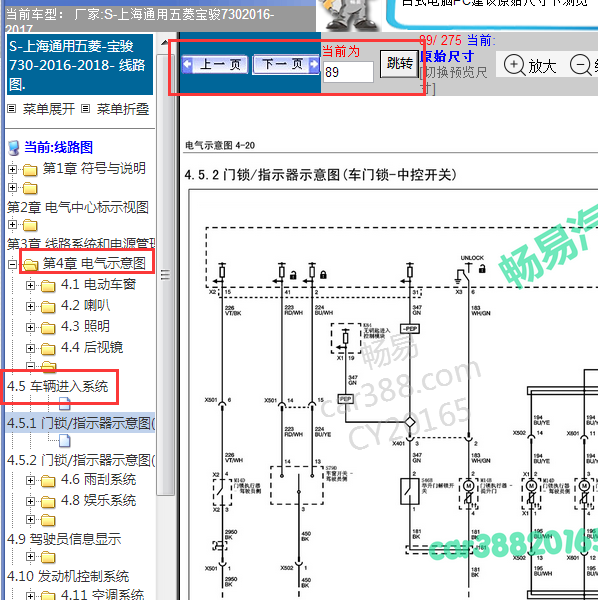598x600 pixels.
Task: Expand 4.3 照明 node
Action: click(x=30, y=327)
